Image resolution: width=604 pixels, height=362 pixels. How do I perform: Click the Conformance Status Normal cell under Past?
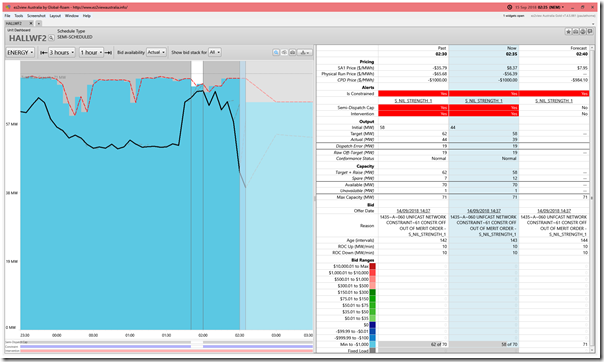pos(413,159)
